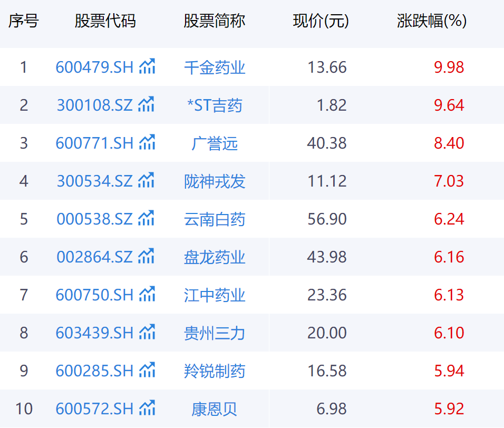Open chart icon beside 600479.SH
The width and height of the screenshot is (504, 428).
(x=147, y=66)
